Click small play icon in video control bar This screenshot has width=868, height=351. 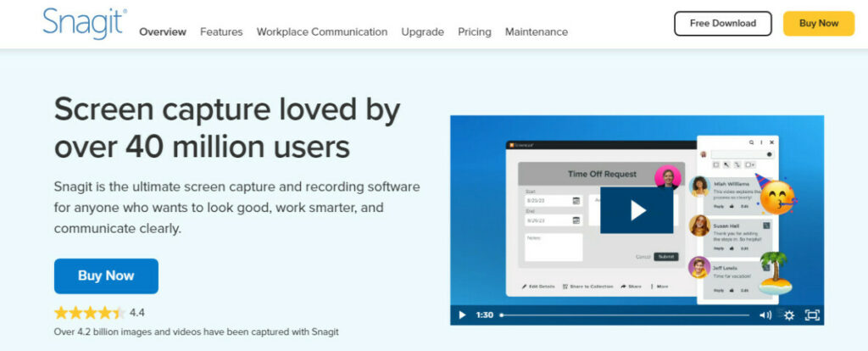pyautogui.click(x=462, y=315)
